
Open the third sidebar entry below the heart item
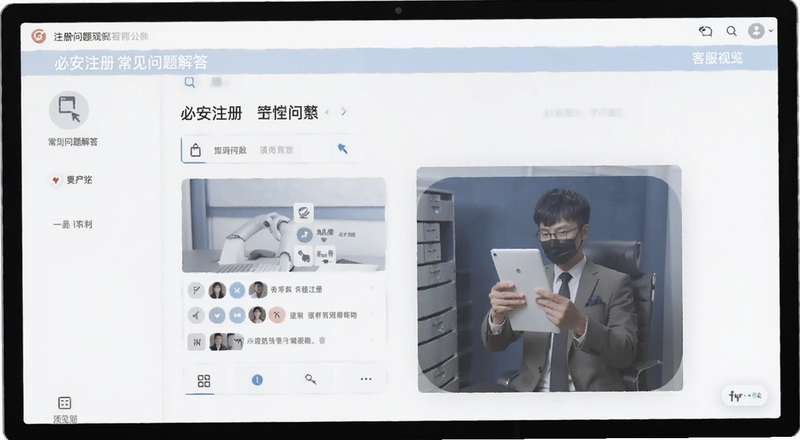[73, 224]
